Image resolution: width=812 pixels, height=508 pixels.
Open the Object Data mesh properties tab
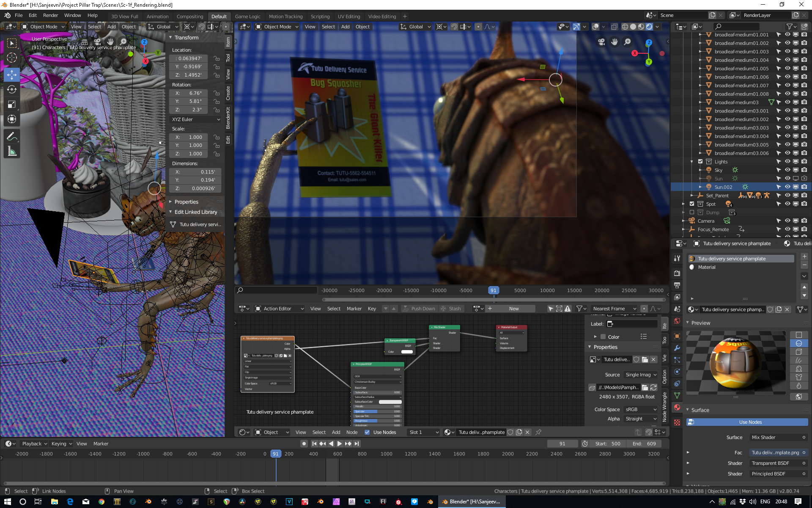[x=677, y=395]
